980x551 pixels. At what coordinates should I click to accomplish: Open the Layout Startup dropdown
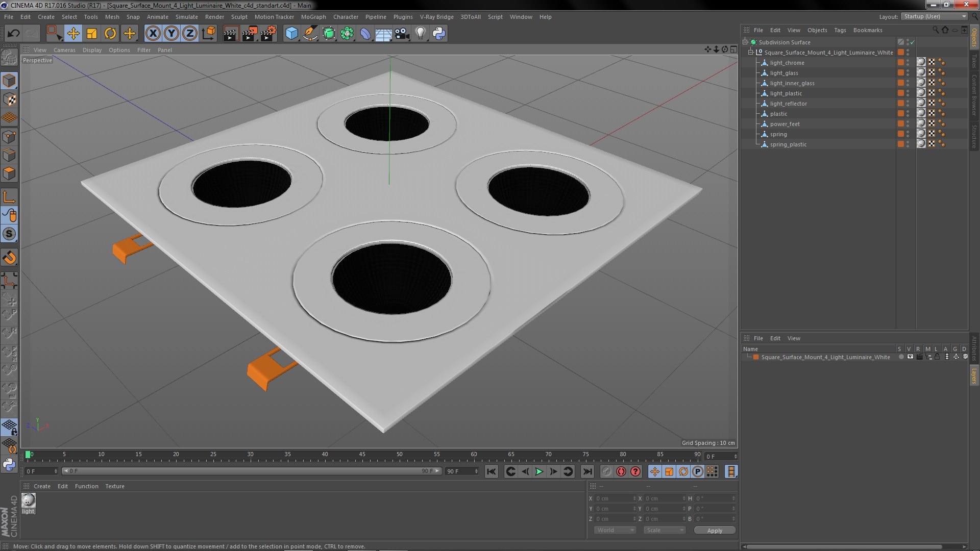(934, 16)
